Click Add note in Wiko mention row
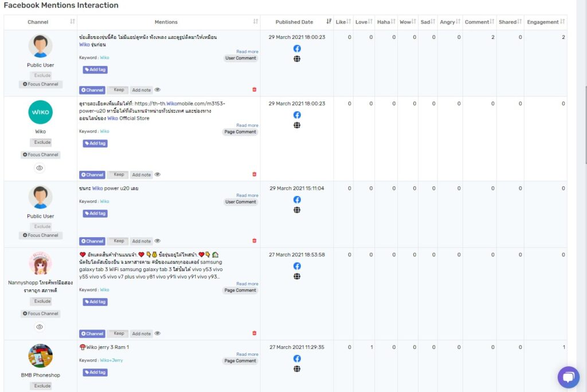This screenshot has height=392, width=587. point(141,175)
